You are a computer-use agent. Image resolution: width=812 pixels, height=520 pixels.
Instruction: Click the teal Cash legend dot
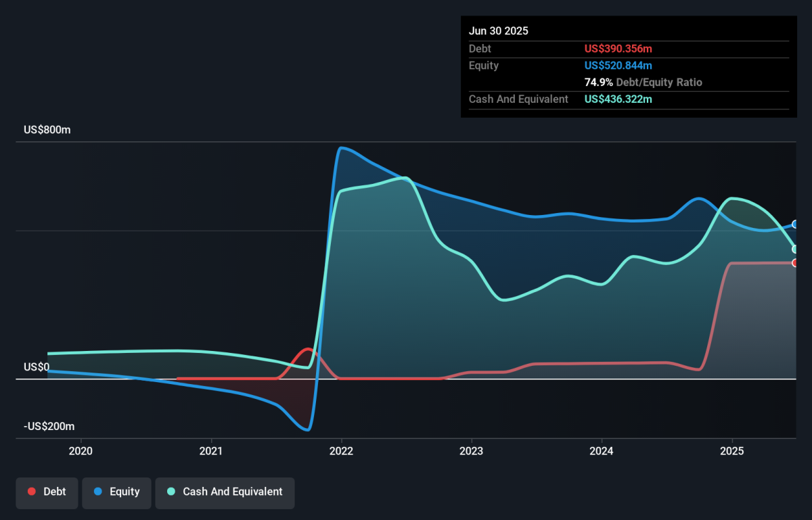point(171,492)
